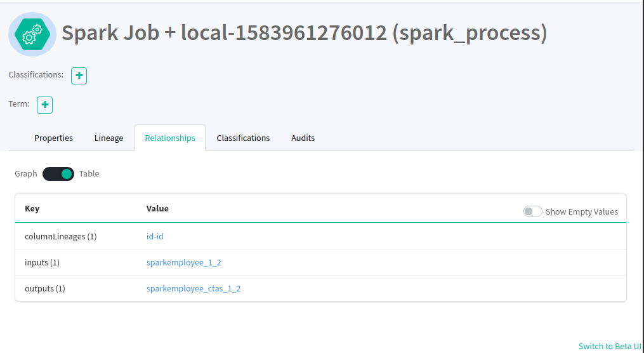
Task: Open the sparkemployee_ctas_1_2 output link
Action: [x=194, y=288]
